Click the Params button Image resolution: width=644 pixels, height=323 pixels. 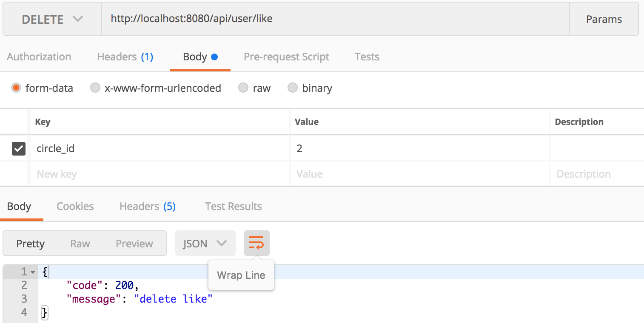[604, 19]
